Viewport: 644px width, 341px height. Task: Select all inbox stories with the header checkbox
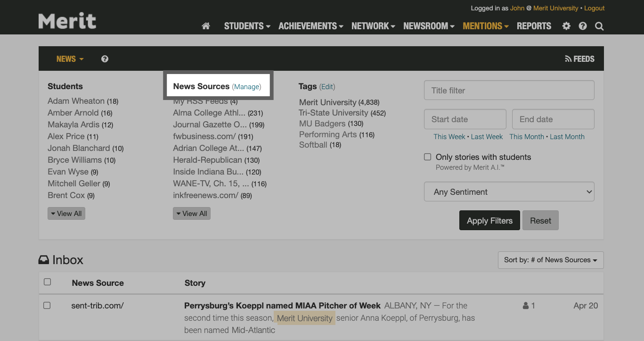47,281
